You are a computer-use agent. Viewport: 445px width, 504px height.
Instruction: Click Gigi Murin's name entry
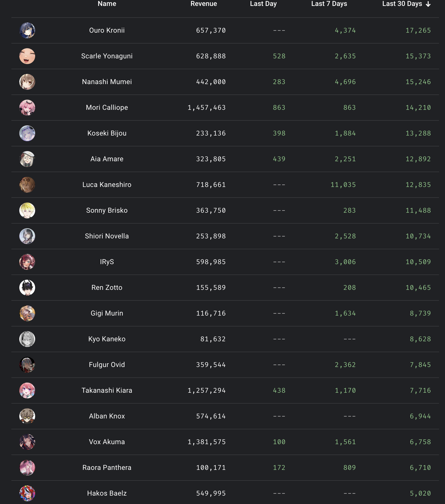coord(107,313)
